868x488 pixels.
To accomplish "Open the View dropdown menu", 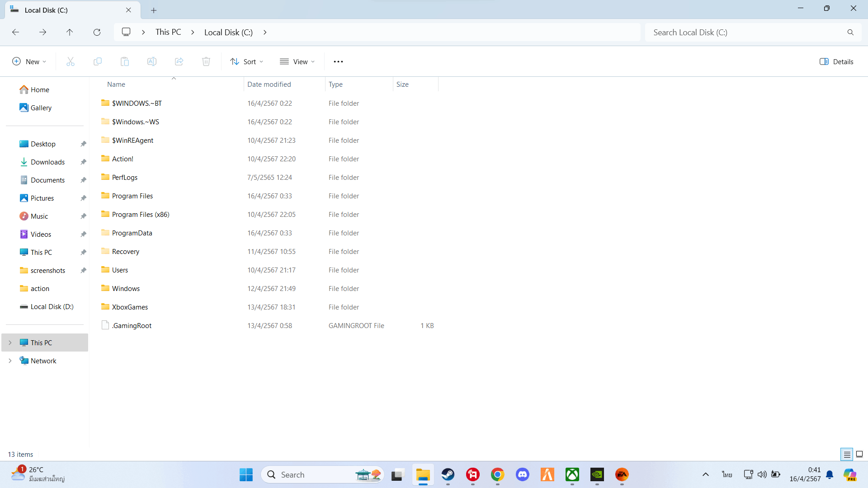I will point(297,61).
